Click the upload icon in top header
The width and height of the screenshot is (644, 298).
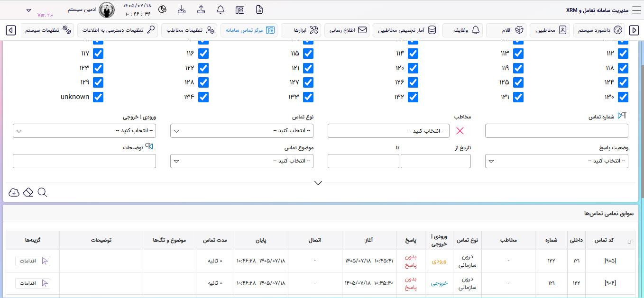click(x=201, y=10)
